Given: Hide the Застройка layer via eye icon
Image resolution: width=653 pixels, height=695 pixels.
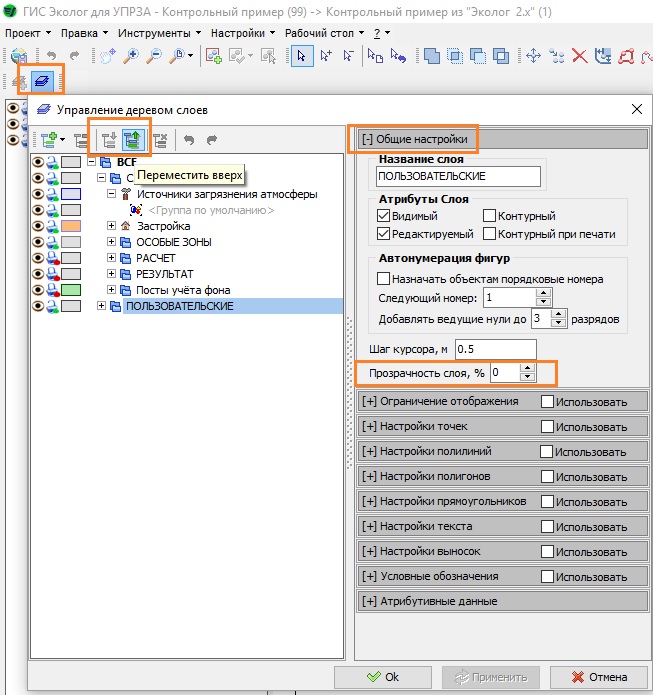Looking at the screenshot, I should point(38,226).
